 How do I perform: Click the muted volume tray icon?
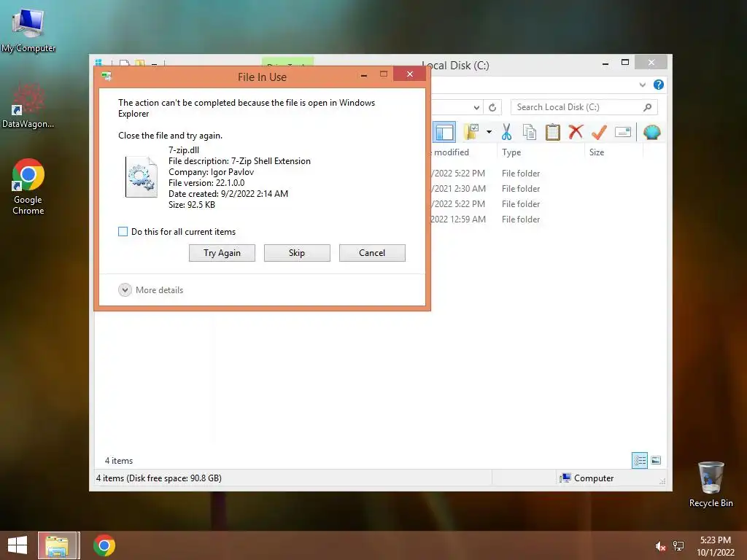tap(659, 546)
